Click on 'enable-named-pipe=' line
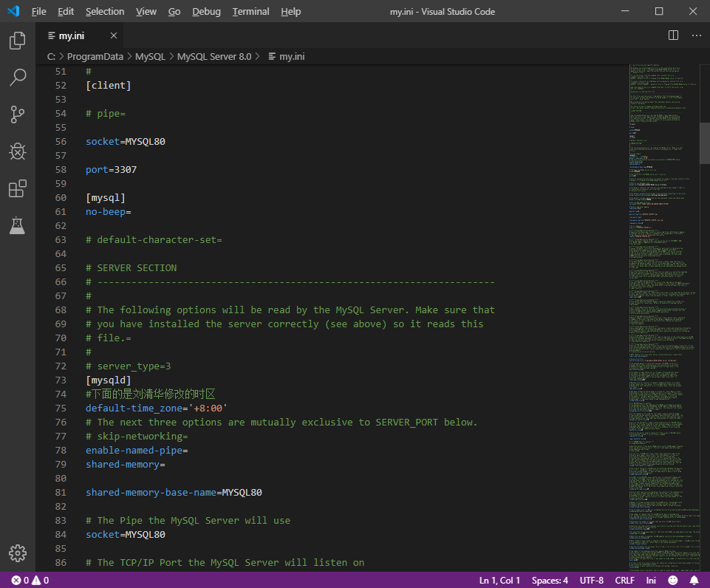This screenshot has height=588, width=710. coord(137,451)
